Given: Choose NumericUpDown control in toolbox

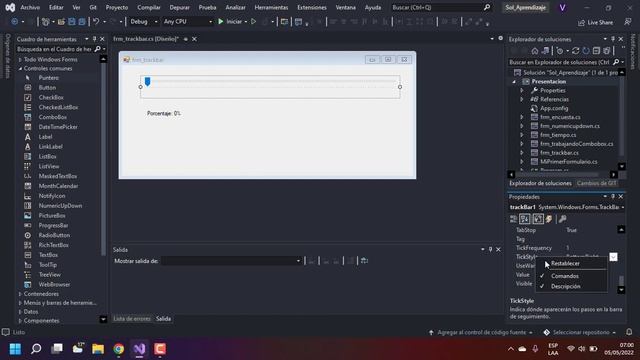Looking at the screenshot, I should point(60,206).
